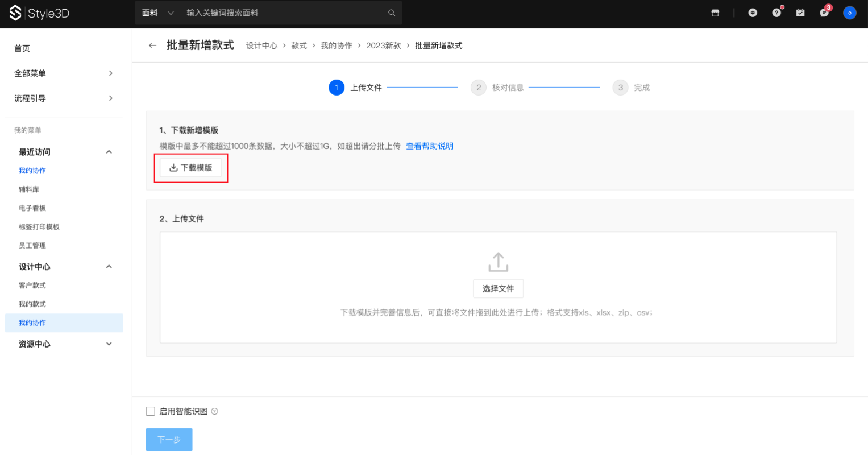Image resolution: width=868 pixels, height=455 pixels.
Task: Click the Style3D logo
Action: 39,13
